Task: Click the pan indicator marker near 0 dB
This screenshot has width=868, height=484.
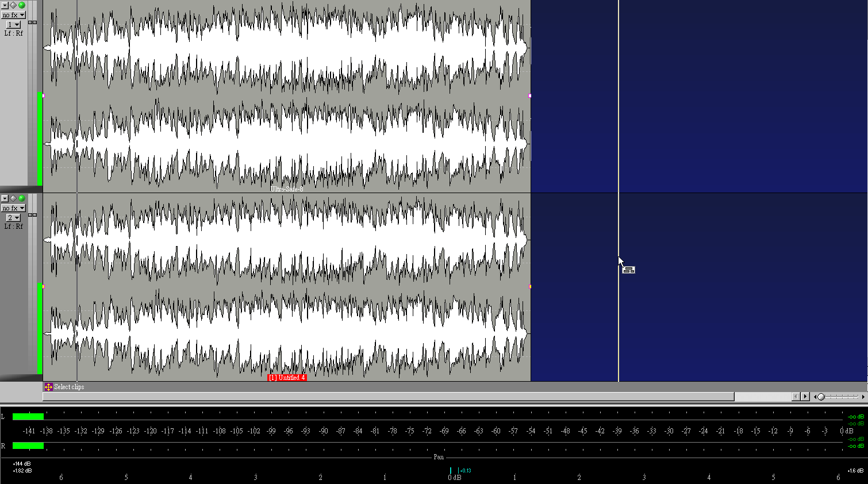Action: (451, 471)
